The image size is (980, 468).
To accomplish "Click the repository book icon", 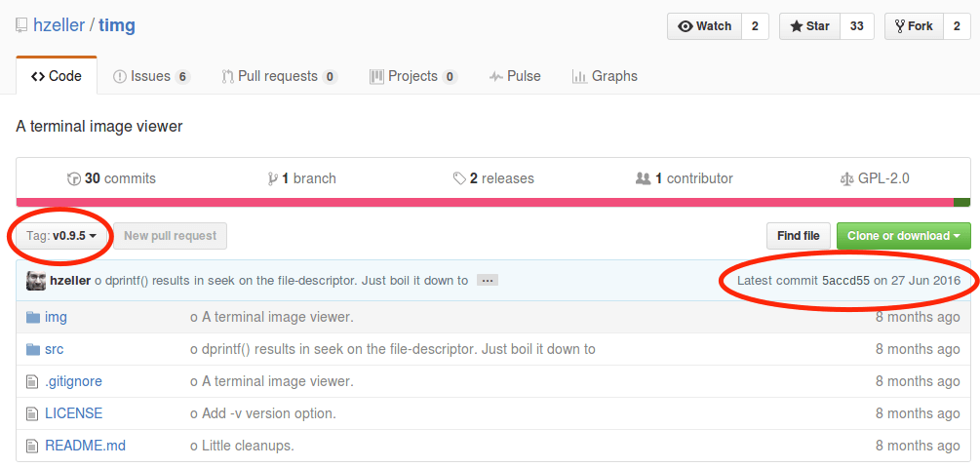I will [21, 26].
